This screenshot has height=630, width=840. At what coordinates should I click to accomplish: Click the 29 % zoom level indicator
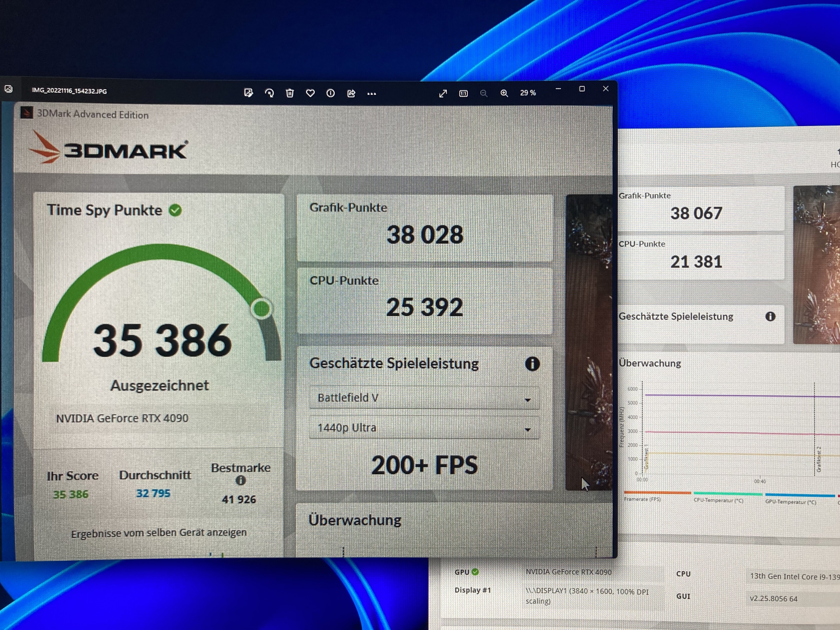click(x=528, y=93)
